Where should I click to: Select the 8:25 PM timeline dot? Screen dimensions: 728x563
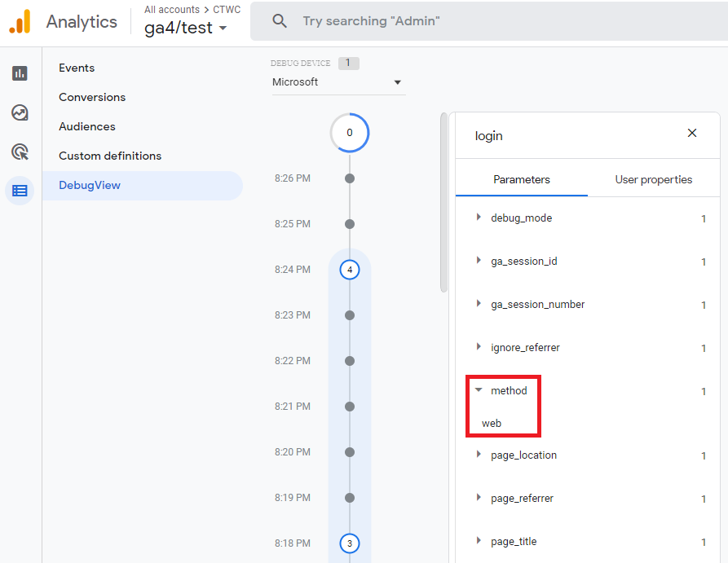click(350, 224)
